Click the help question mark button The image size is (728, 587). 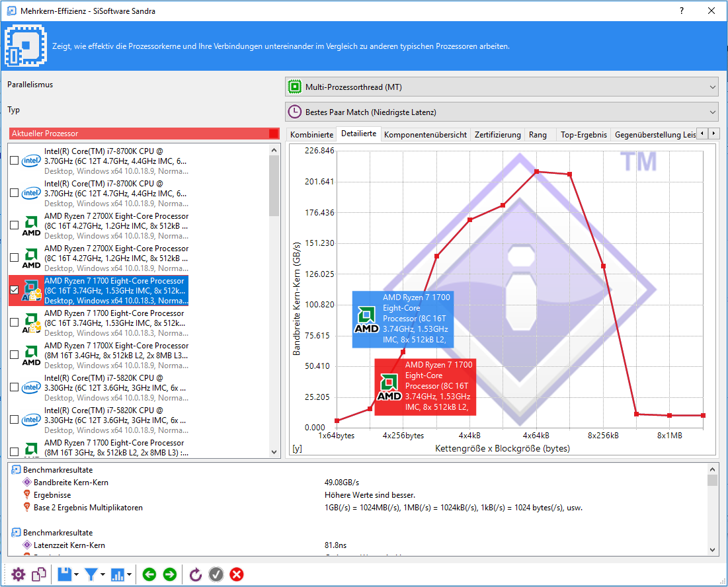(682, 11)
